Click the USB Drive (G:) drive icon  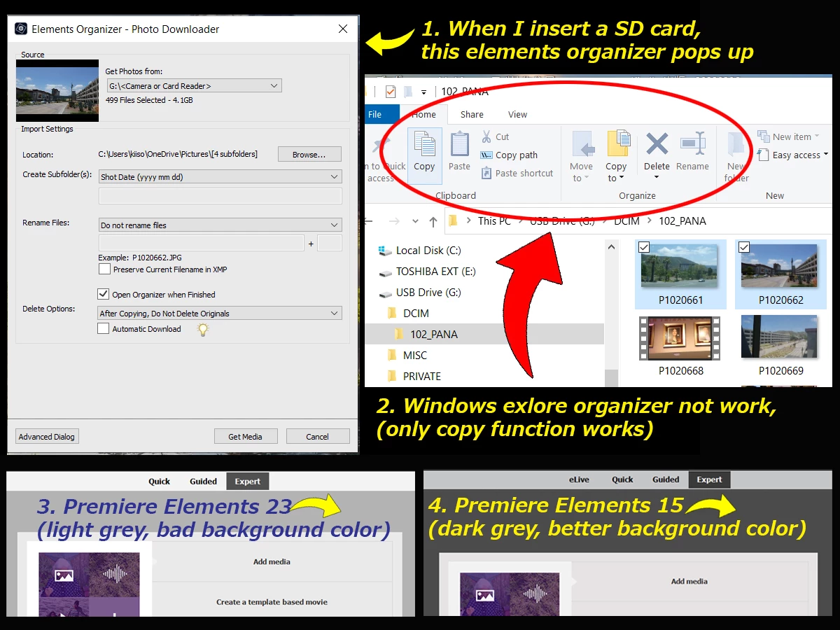pyautogui.click(x=385, y=293)
